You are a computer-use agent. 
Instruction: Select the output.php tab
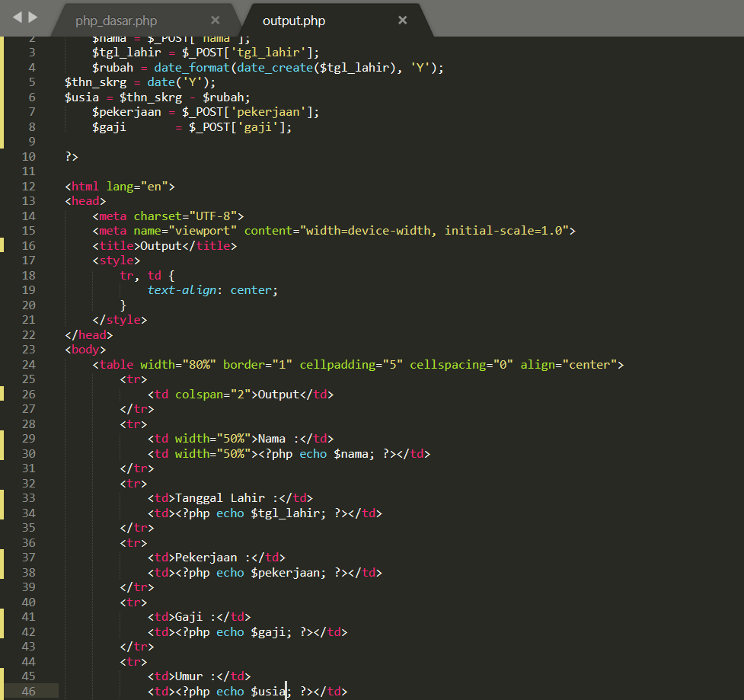coord(294,21)
